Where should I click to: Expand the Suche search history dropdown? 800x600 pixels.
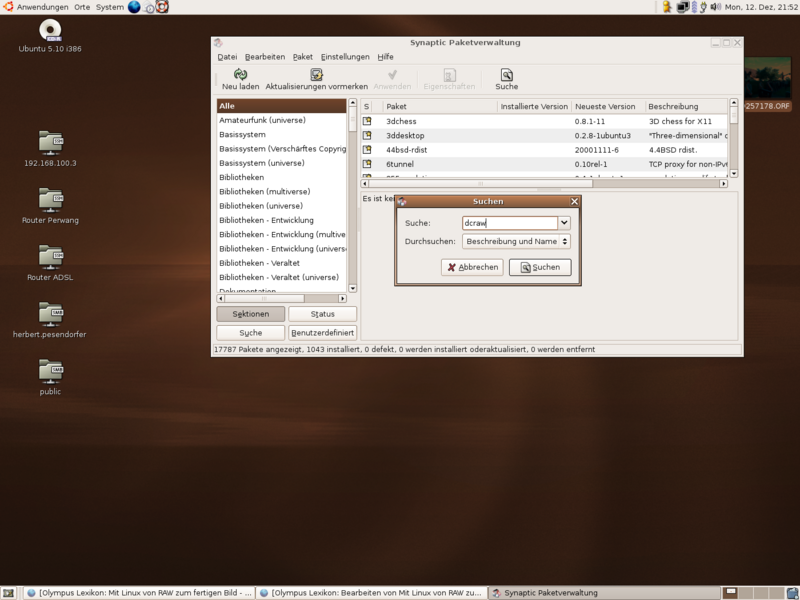pyautogui.click(x=563, y=222)
